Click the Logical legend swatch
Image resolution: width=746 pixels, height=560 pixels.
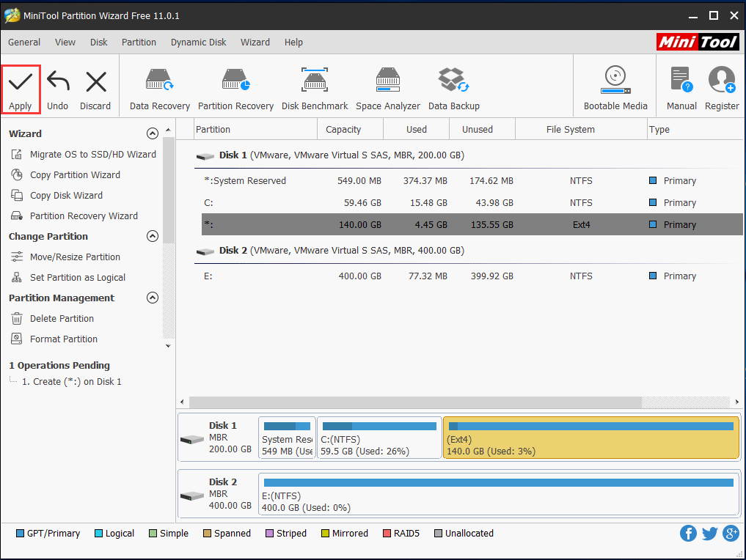coord(98,534)
